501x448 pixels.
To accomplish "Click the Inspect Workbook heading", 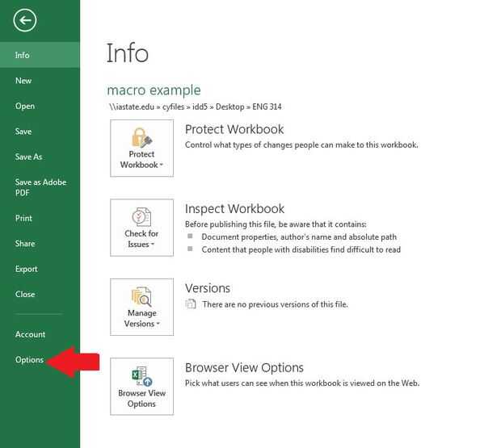I will pos(234,209).
